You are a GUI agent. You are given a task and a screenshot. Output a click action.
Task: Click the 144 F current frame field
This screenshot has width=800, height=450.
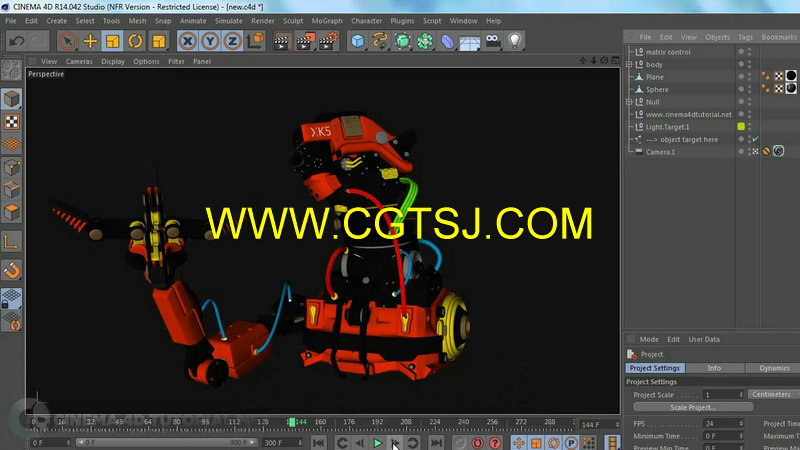click(597, 424)
